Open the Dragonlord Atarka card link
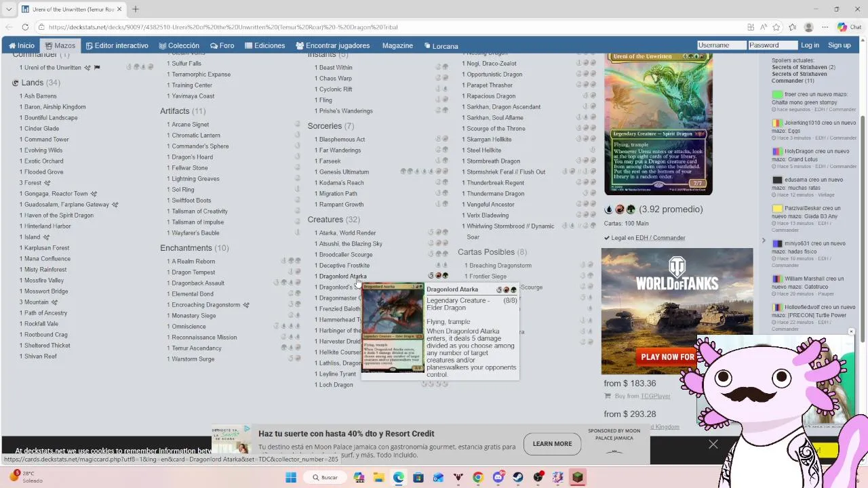Image resolution: width=868 pixels, height=488 pixels. coord(342,277)
